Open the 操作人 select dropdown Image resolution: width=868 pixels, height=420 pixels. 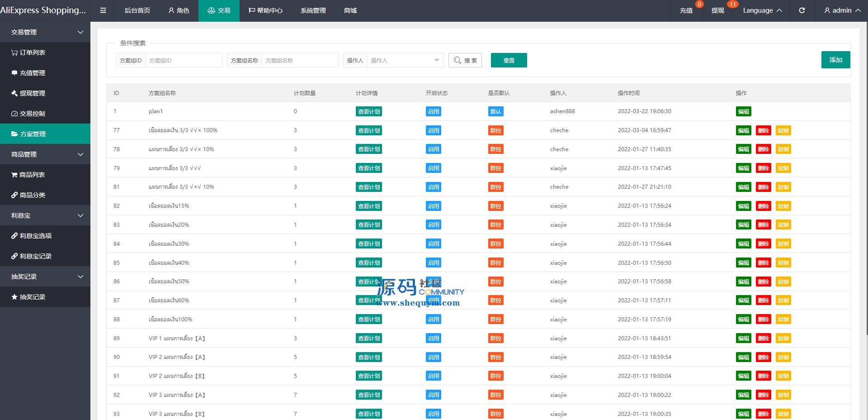405,60
